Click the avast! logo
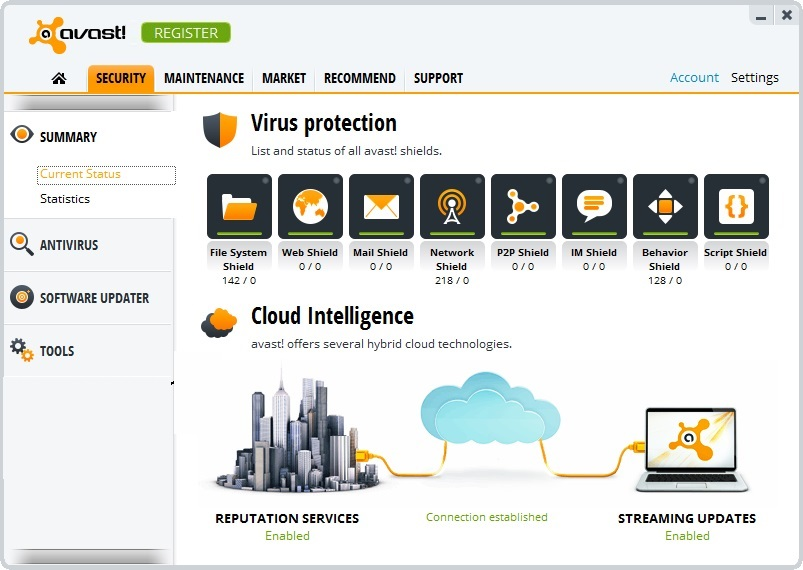Screen dimensions: 803x570 click(x=77, y=34)
